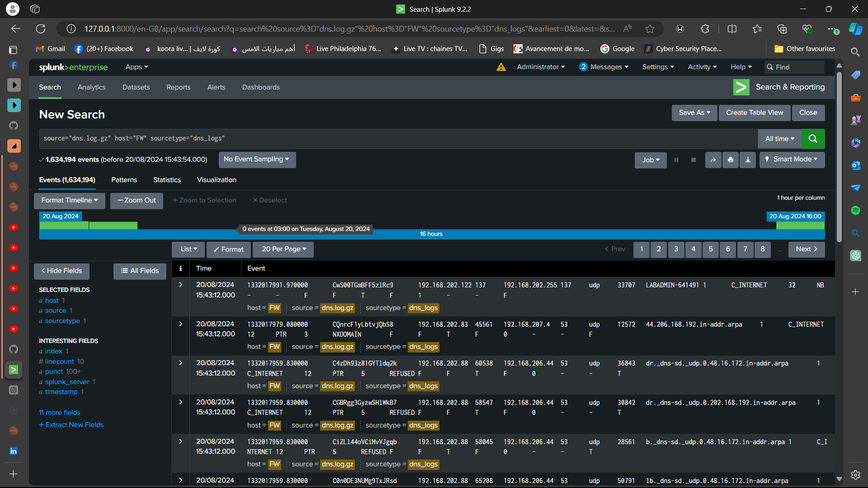Open the 20 Per Page dropdown
This screenshot has height=488, width=868.
tap(283, 249)
